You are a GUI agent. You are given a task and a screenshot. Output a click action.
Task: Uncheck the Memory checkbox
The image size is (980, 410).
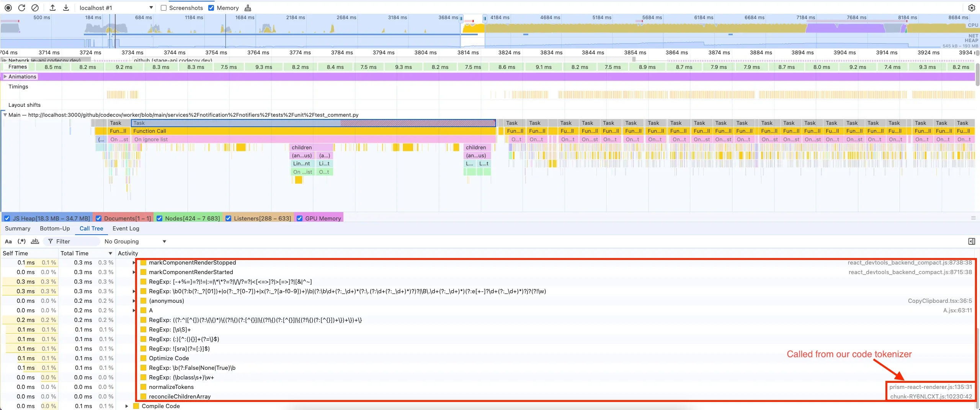211,8
